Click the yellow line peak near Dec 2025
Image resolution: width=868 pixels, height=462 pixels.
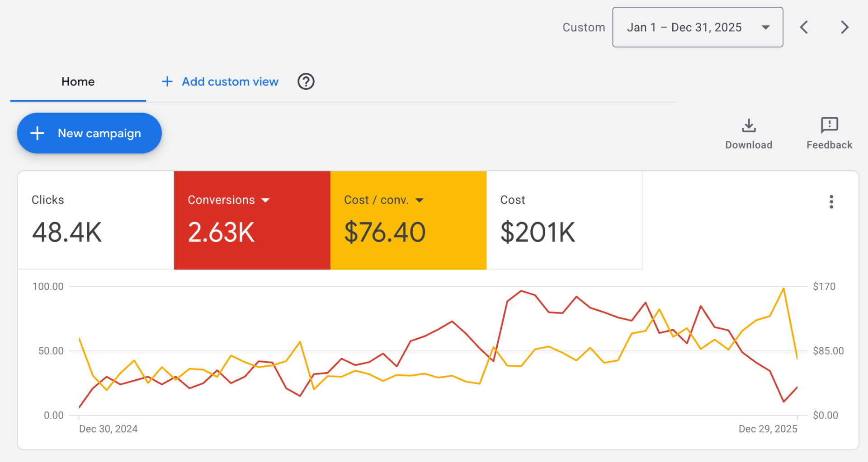[x=783, y=289]
